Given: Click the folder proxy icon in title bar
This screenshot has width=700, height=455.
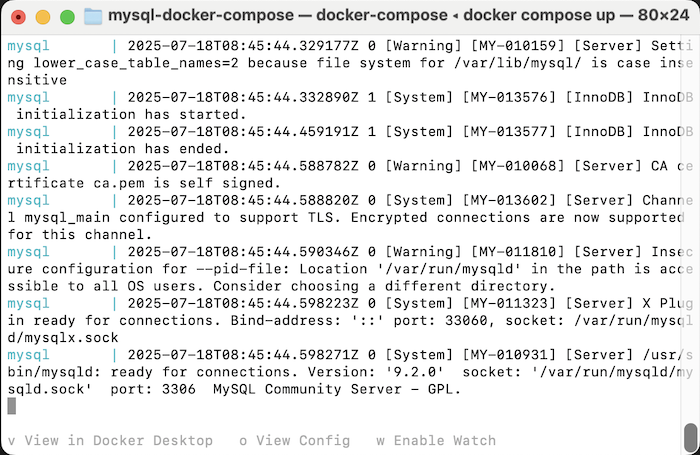Looking at the screenshot, I should coord(93,17).
